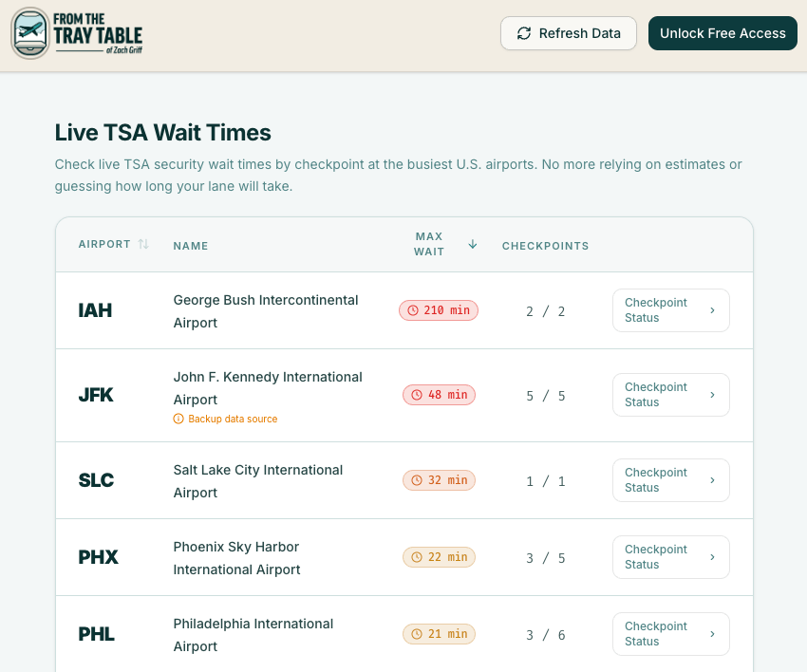Click the refresh arrows icon in Refresh Data
The image size is (807, 672).
[524, 33]
